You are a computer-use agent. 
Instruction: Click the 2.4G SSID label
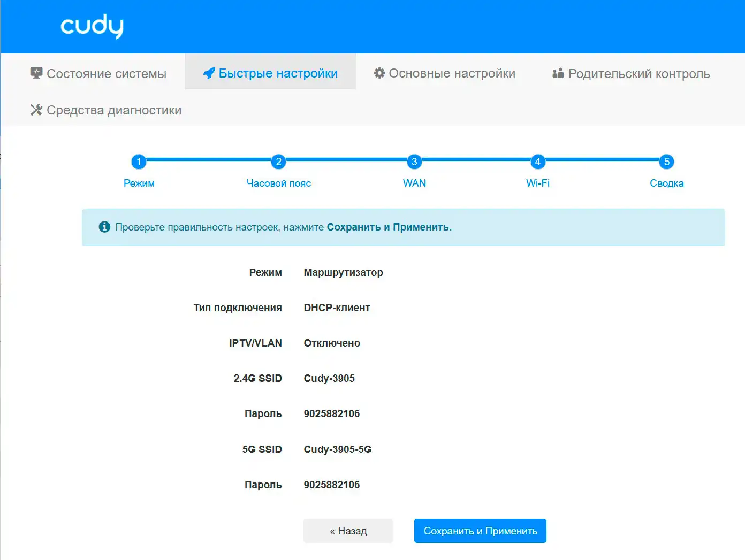point(258,378)
